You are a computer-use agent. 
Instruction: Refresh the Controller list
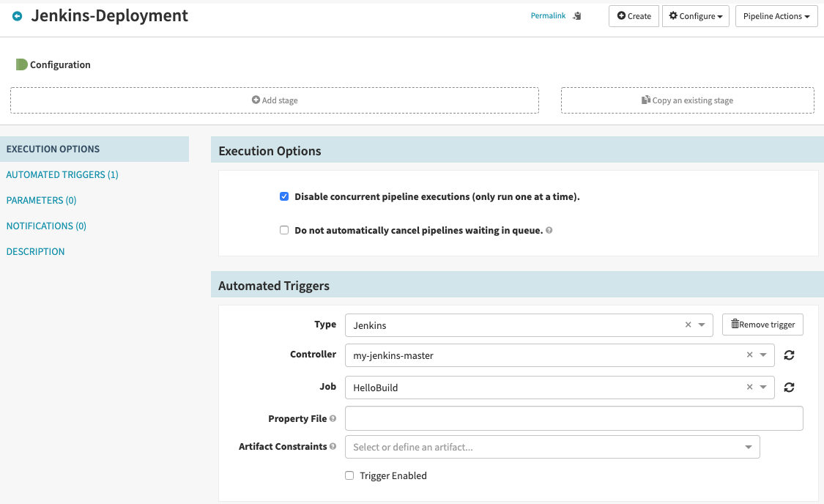click(x=789, y=355)
